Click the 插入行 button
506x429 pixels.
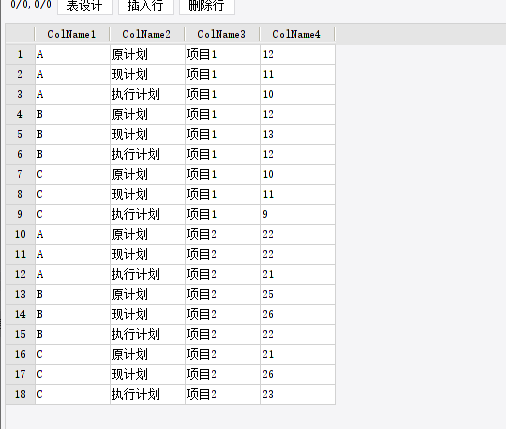(x=146, y=6)
